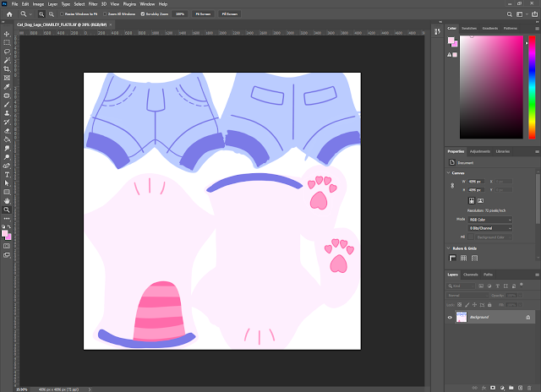Toggle Zoom All Windows checkbox
Screen dimensions: 541x392
(105, 14)
